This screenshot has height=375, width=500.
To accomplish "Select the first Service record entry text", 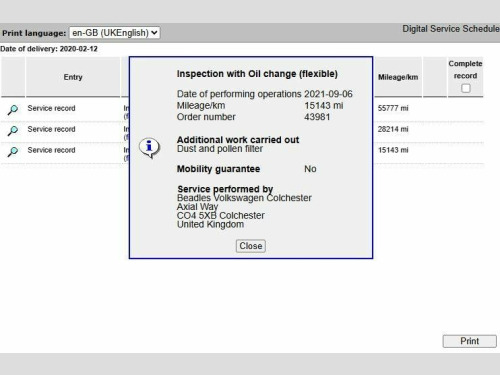I will pyautogui.click(x=51, y=108).
